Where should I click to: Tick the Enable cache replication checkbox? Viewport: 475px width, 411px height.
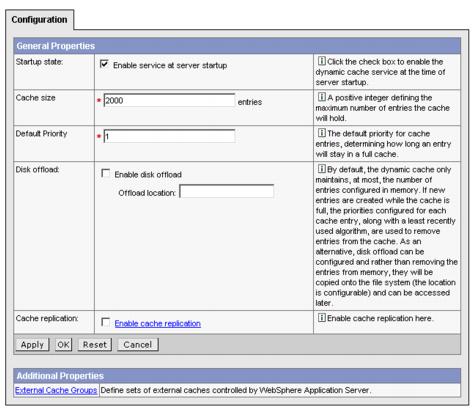[105, 322]
